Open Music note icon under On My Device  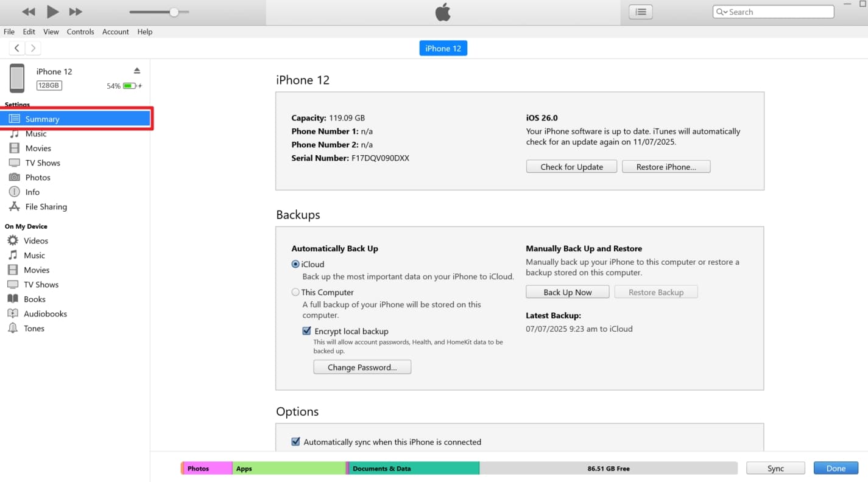click(x=13, y=255)
